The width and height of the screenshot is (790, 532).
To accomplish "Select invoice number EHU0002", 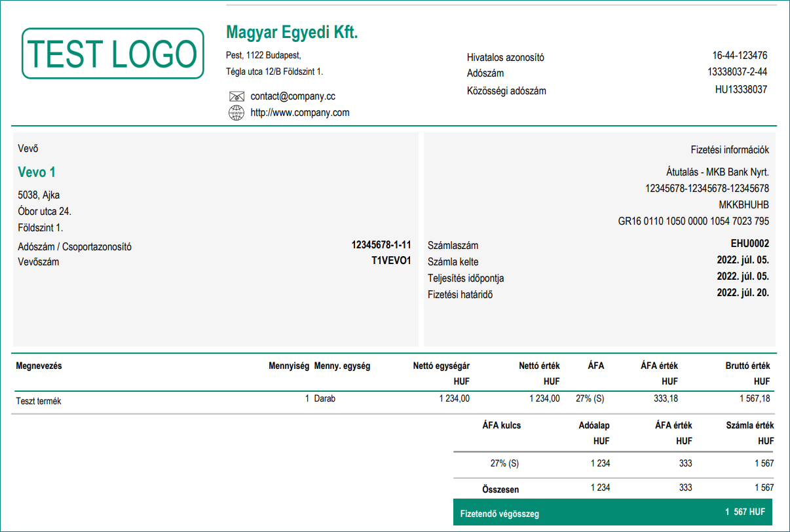I will pyautogui.click(x=750, y=244).
